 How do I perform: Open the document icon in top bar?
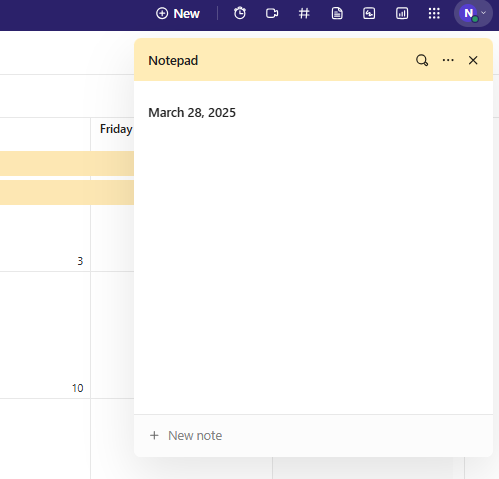pos(337,13)
